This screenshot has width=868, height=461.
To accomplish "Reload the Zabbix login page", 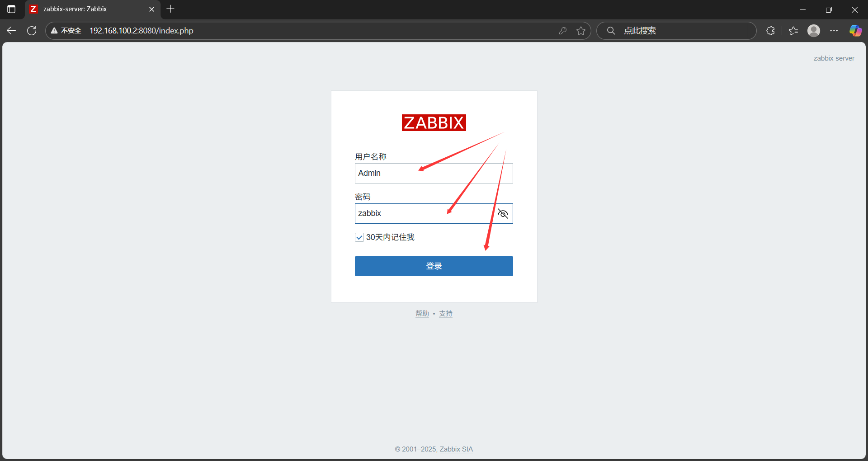I will 32,31.
